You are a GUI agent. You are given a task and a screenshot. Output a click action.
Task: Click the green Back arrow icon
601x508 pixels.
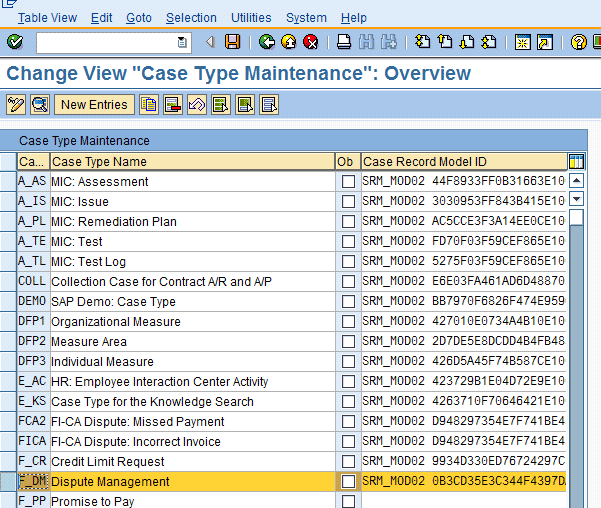click(266, 42)
